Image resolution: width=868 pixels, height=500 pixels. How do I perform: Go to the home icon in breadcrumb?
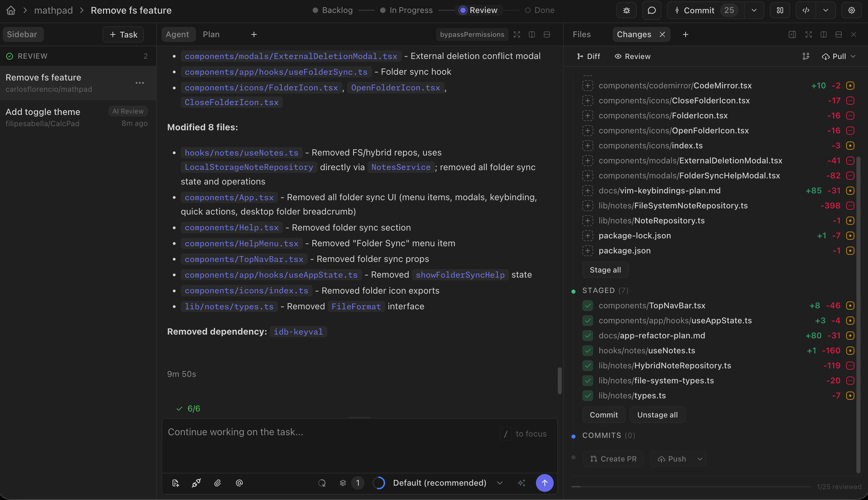[11, 10]
